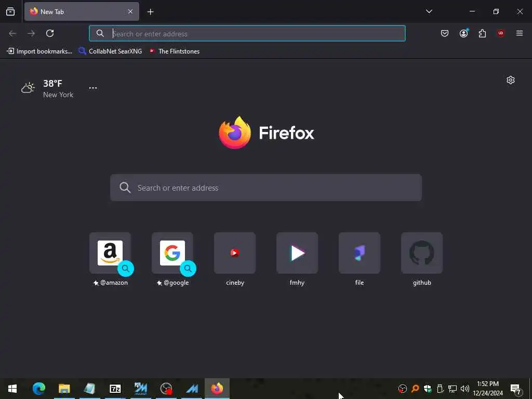532x399 pixels.
Task: Focus the top address bar field
Action: (x=247, y=34)
